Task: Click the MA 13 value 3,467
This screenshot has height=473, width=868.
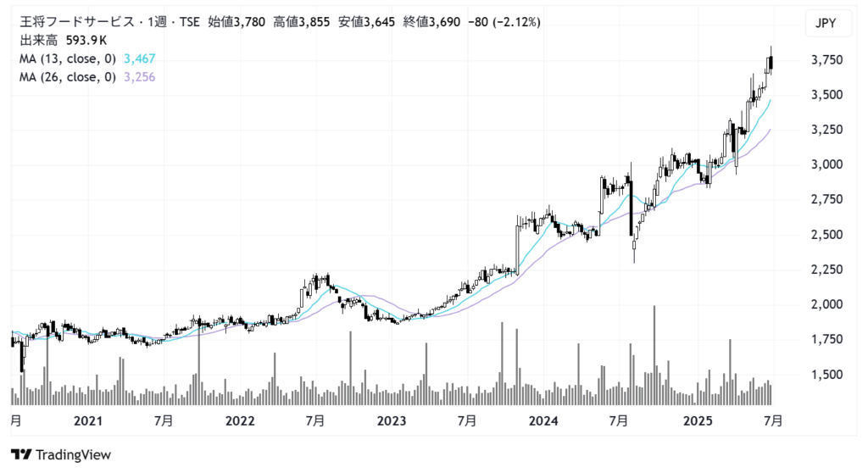Action: click(140, 58)
